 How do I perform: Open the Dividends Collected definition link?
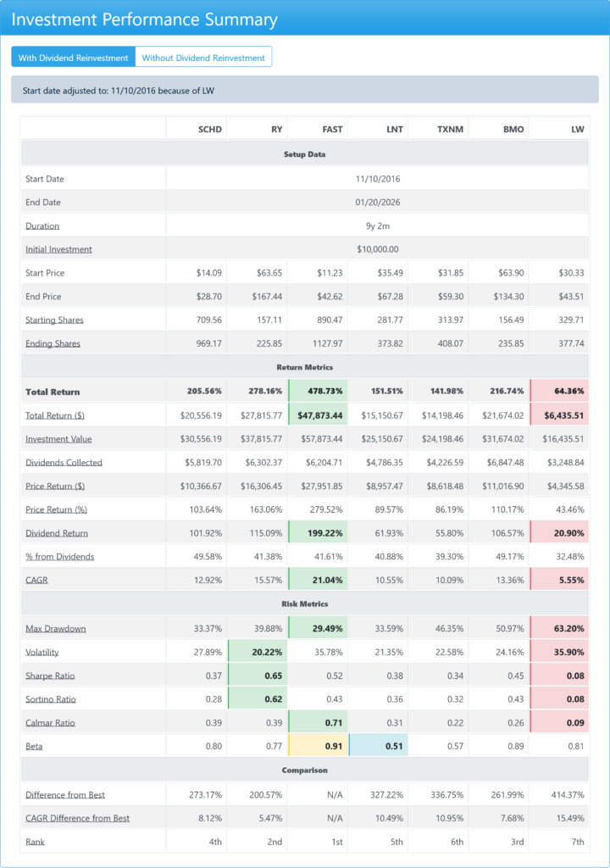(64, 463)
